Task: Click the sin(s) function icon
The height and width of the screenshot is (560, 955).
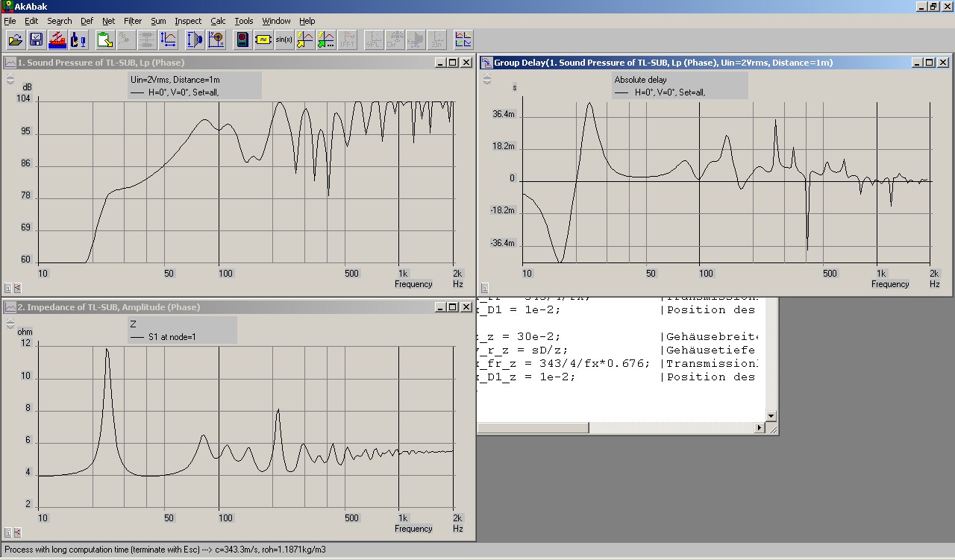Action: point(284,40)
